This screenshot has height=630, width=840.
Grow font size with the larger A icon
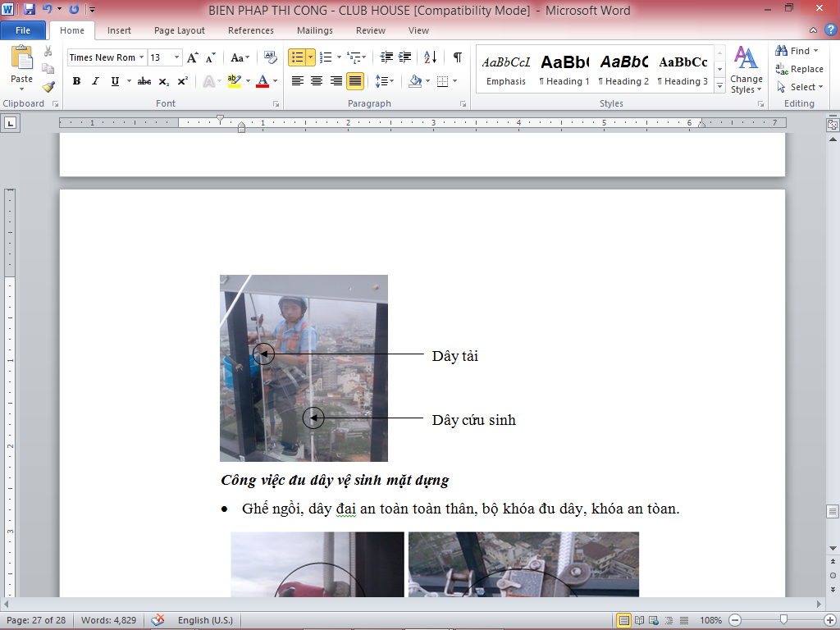point(192,57)
